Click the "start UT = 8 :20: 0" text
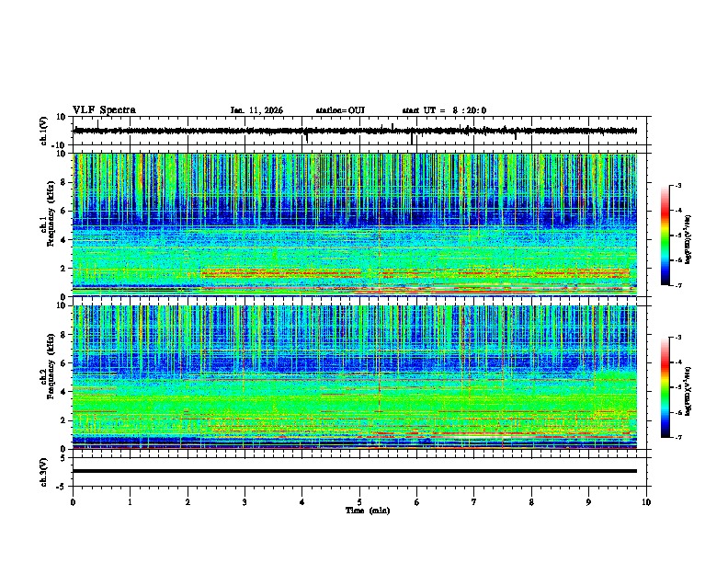 pos(444,110)
